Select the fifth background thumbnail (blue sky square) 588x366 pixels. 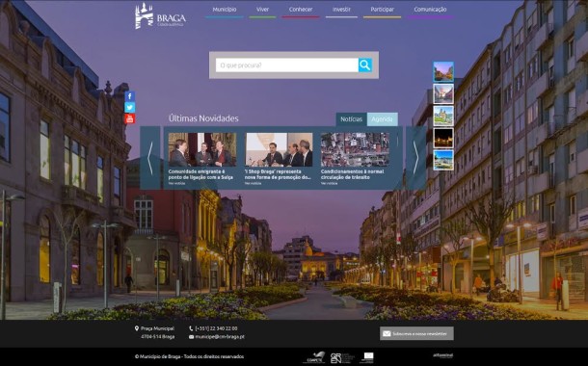tap(443, 160)
